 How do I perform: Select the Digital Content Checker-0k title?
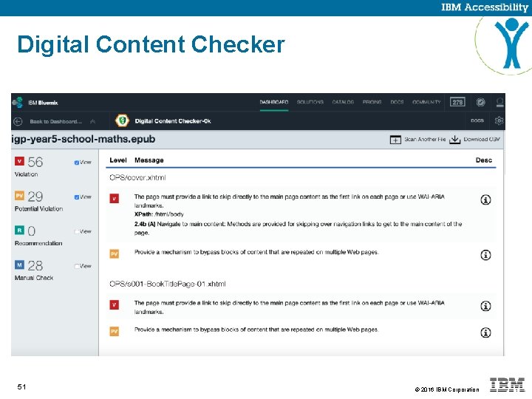(173, 121)
